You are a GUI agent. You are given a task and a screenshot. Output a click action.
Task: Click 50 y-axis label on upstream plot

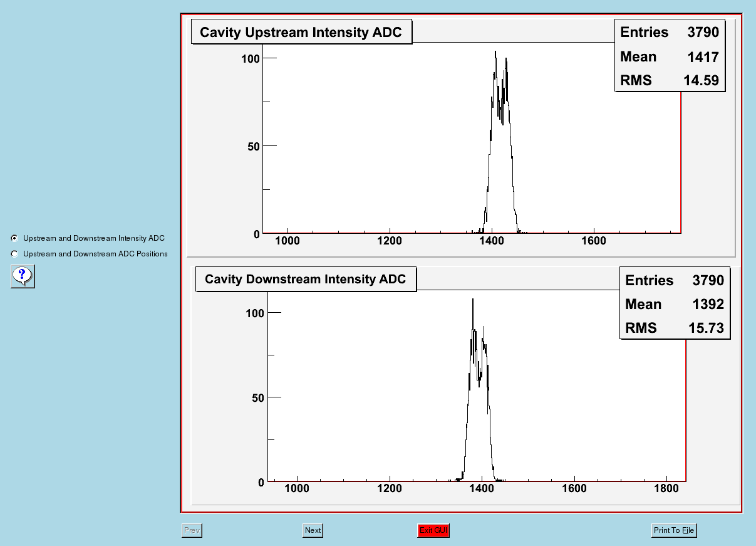click(253, 146)
